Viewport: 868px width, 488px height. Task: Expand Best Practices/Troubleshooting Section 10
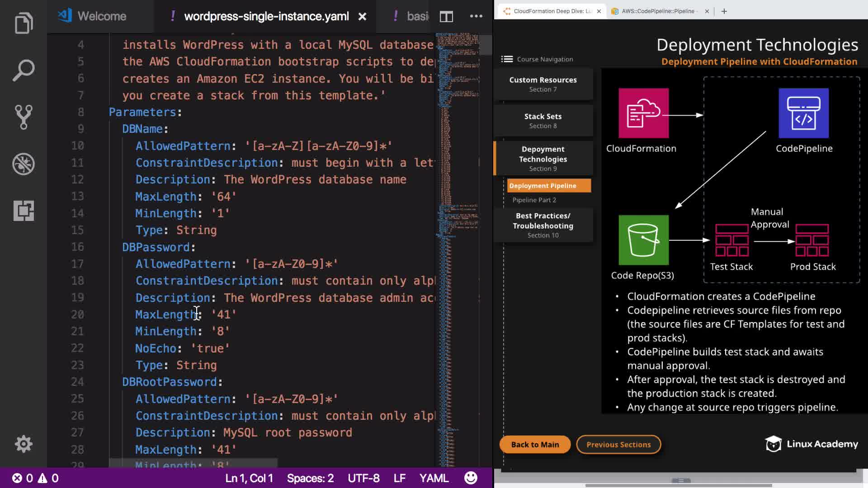pyautogui.click(x=543, y=225)
